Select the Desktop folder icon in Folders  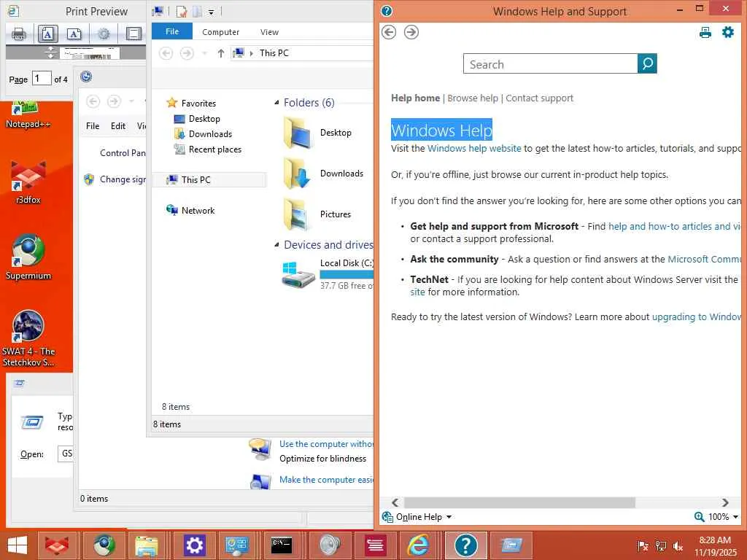[x=298, y=133]
